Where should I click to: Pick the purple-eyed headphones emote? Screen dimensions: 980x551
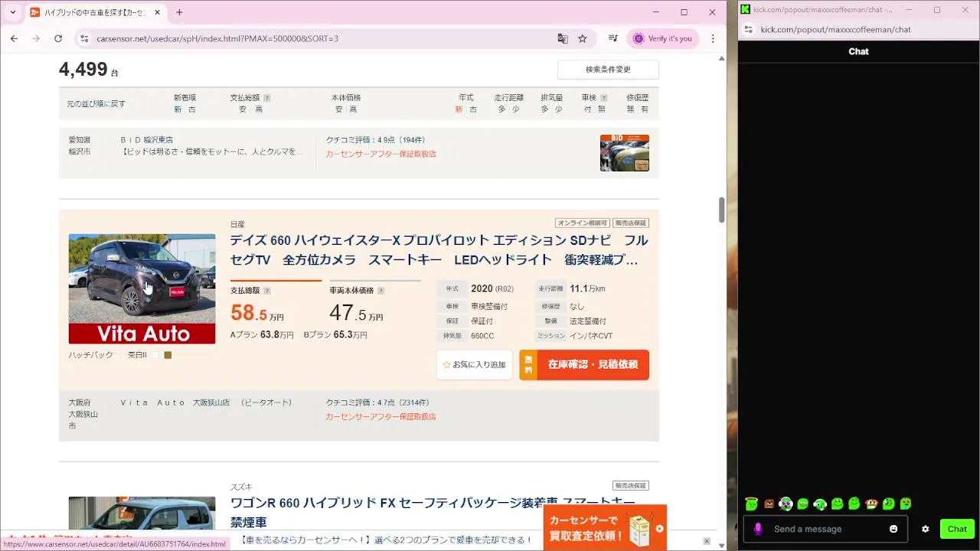pyautogui.click(x=786, y=504)
